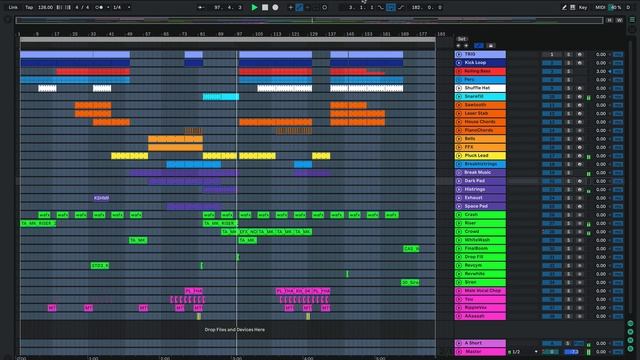Click the timeline ruler at bar 97
Viewport: 640px width, 360px height.
click(x=240, y=34)
